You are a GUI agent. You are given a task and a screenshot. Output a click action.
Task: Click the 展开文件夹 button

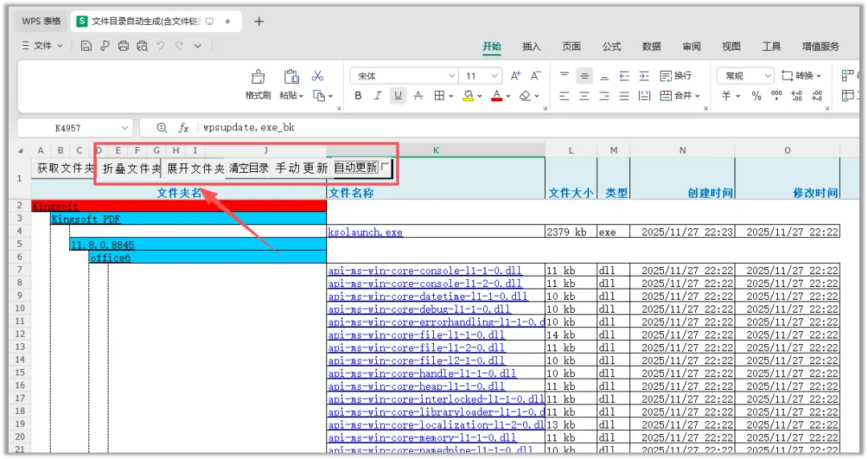point(194,168)
